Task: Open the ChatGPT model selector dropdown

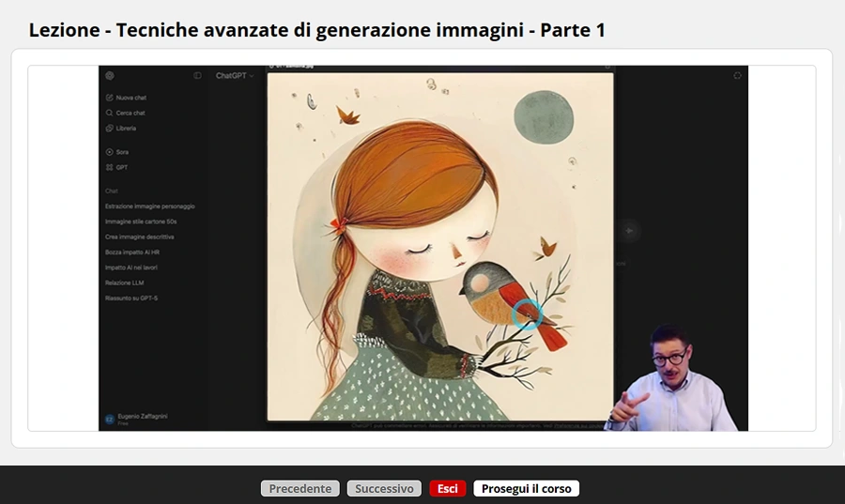Action: [x=235, y=76]
